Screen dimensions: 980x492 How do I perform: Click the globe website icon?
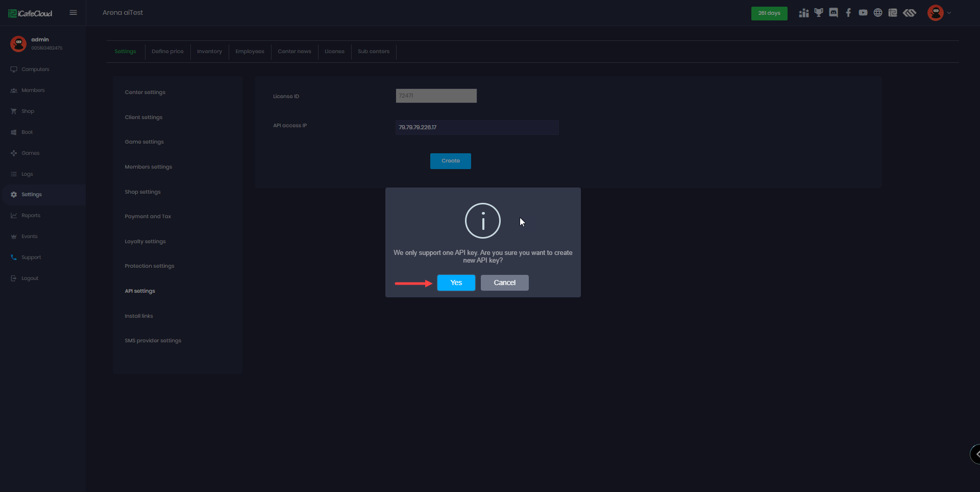point(878,13)
